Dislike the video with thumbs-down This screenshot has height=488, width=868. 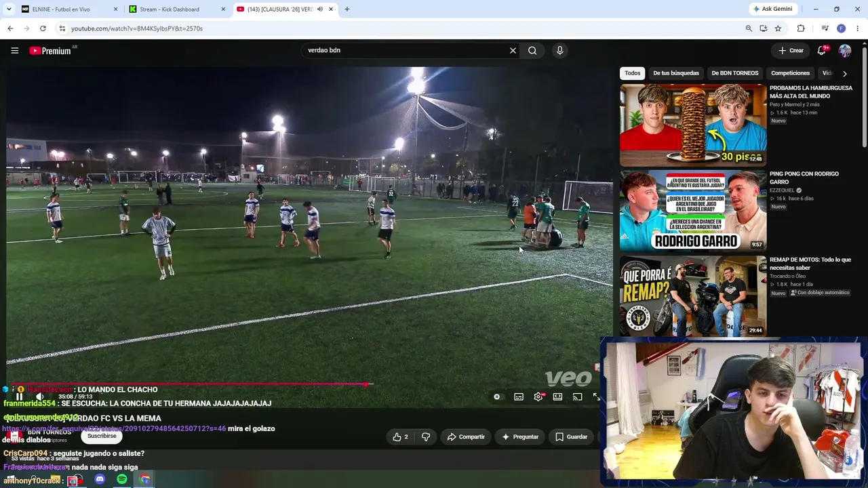click(426, 437)
